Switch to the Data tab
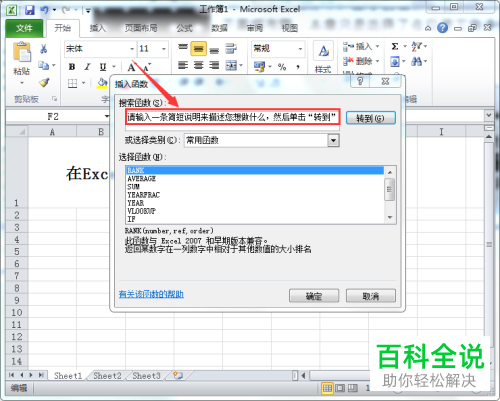This screenshot has height=401, width=500. [x=219, y=28]
